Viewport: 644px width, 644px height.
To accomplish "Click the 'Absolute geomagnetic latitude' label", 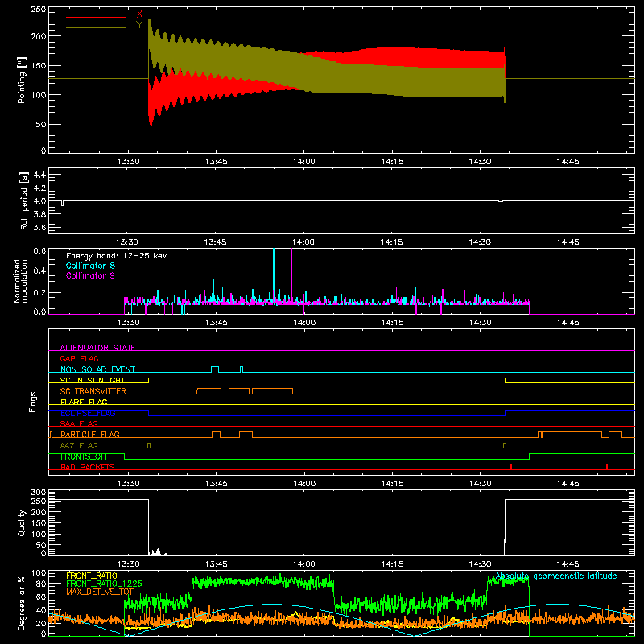I will coord(556,576).
